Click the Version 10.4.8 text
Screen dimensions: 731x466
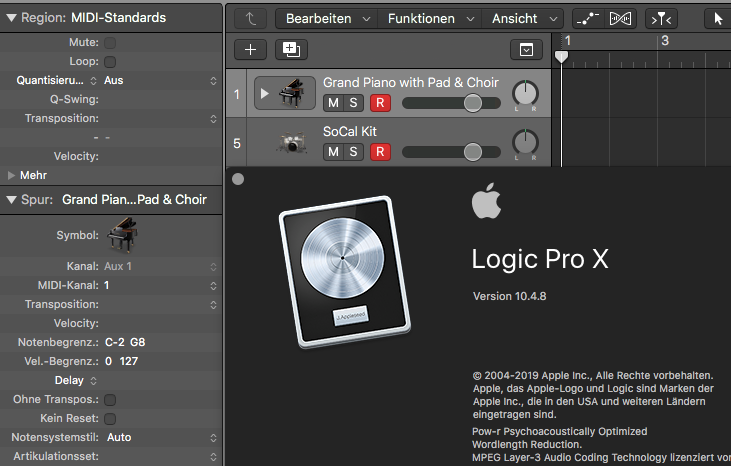tap(510, 296)
